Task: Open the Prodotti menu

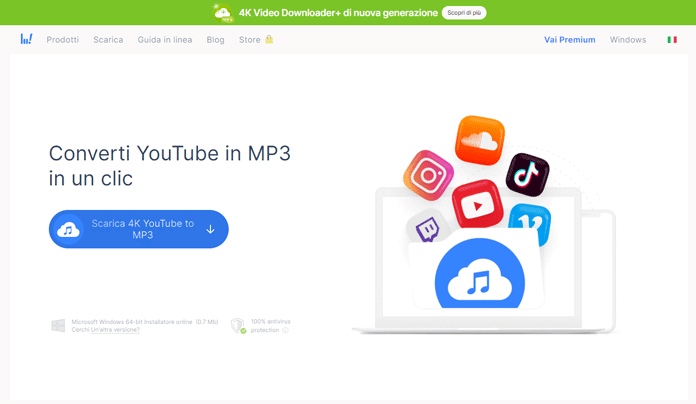Action: click(63, 40)
